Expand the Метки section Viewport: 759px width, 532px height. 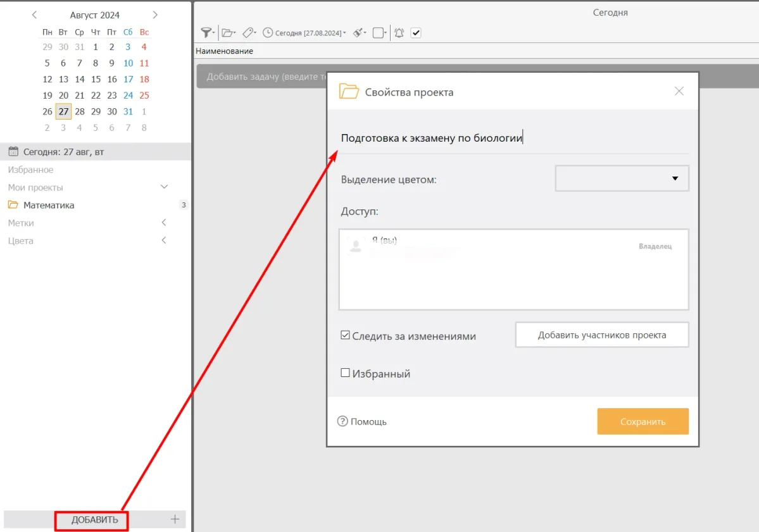[x=164, y=223]
